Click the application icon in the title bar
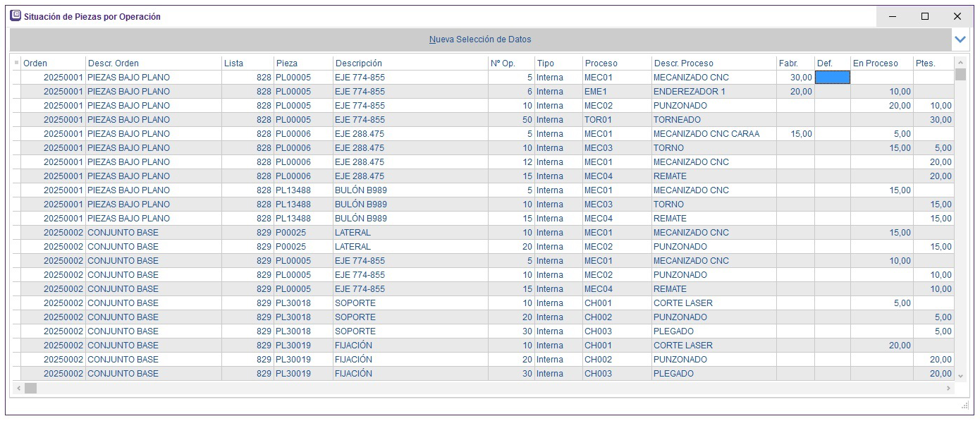 click(15, 16)
